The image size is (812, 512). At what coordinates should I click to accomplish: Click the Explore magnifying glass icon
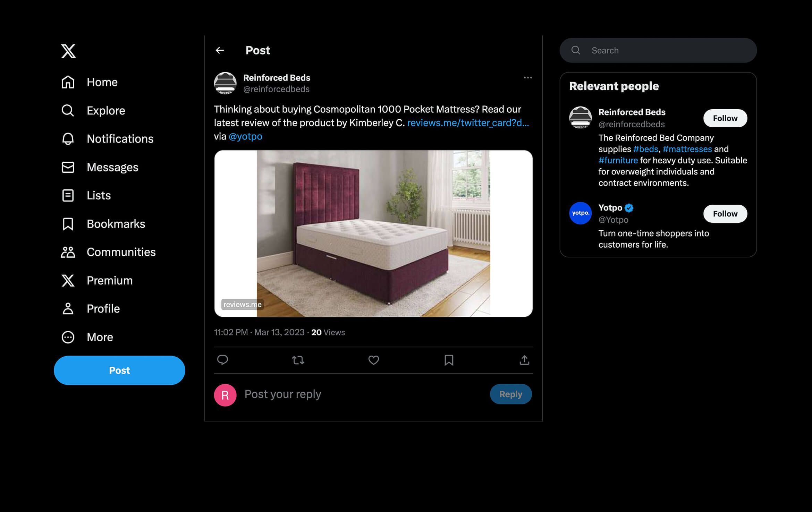68,110
